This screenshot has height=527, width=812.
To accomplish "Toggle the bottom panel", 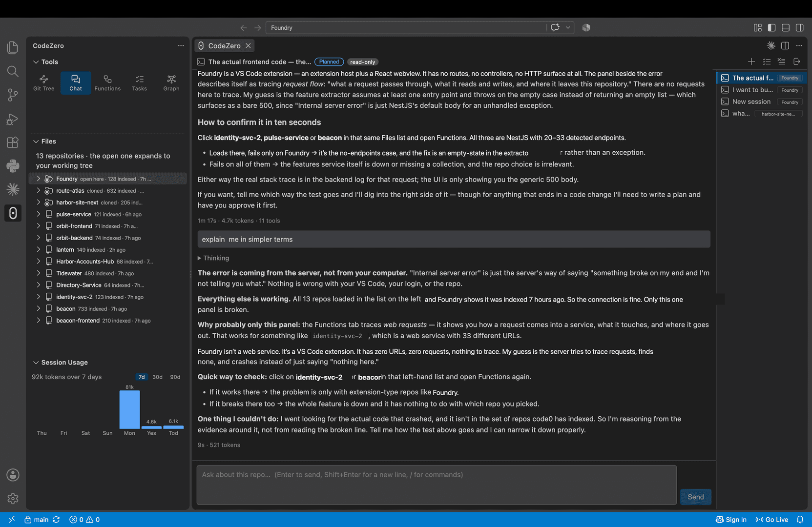I will (786, 28).
